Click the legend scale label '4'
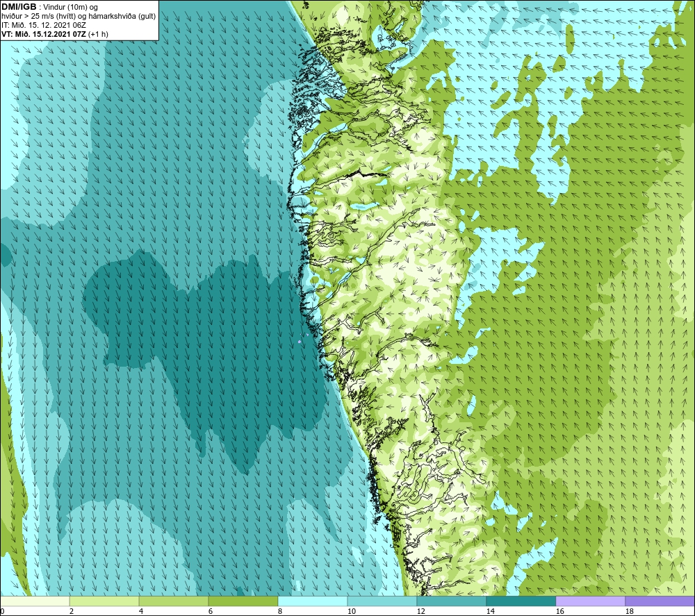695x616 pixels. coord(141,612)
